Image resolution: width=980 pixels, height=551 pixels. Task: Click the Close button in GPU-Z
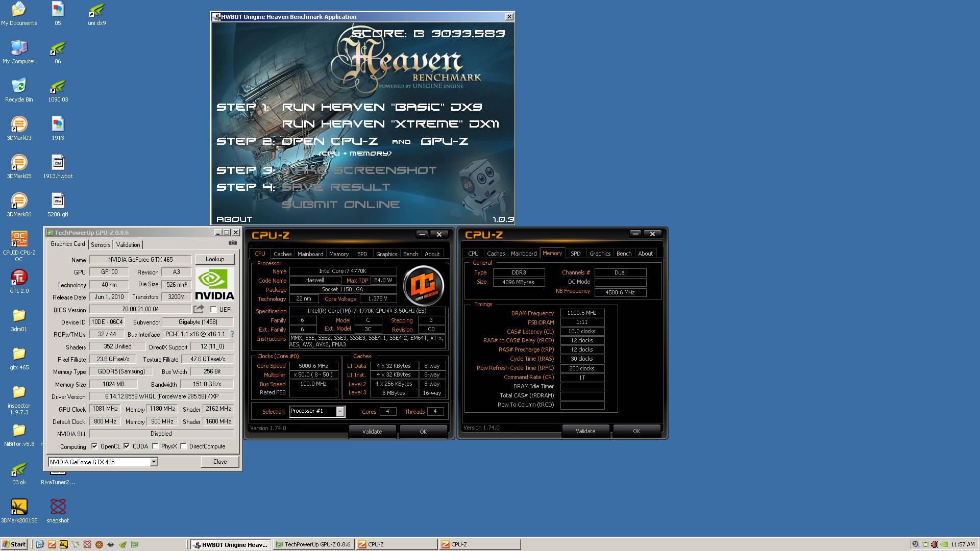pos(220,462)
